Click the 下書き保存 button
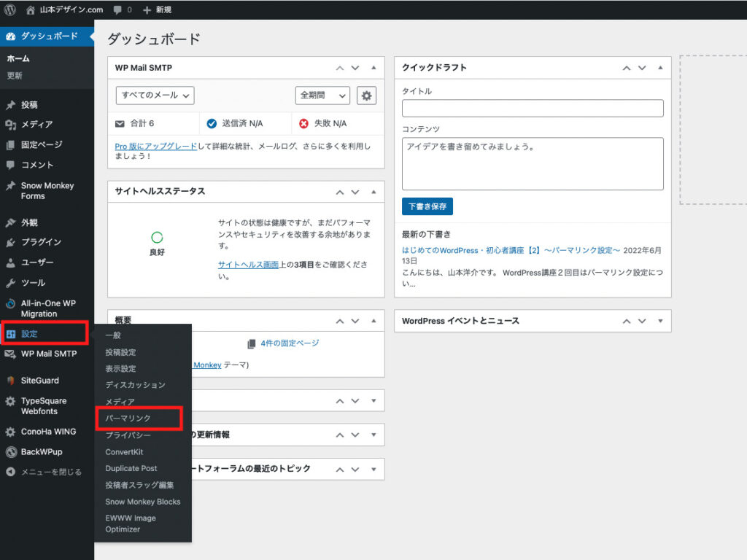The height and width of the screenshot is (560, 747). [427, 206]
